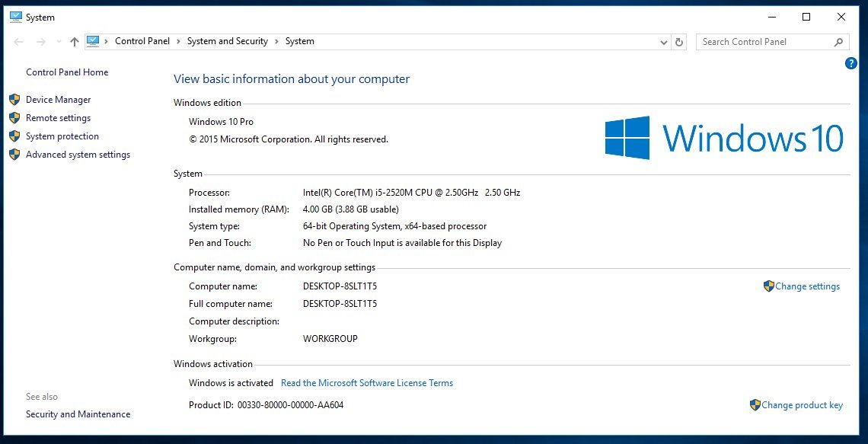Image resolution: width=868 pixels, height=444 pixels.
Task: Select the Windows 10 Pro edition text
Action: coord(221,122)
